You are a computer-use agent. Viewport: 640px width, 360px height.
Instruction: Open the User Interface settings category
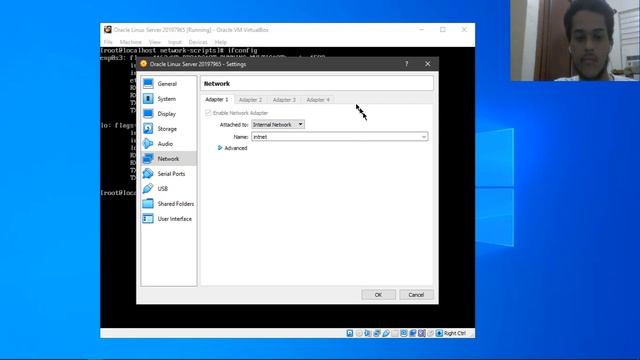168,219
